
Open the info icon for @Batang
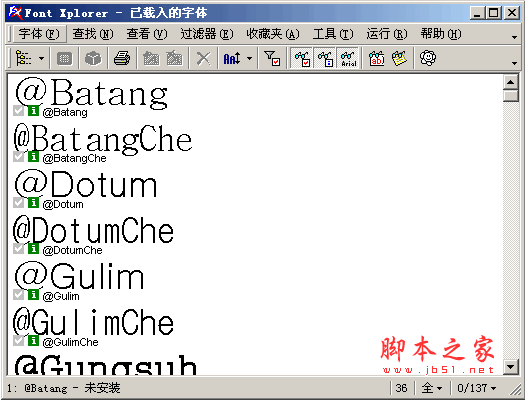[x=33, y=110]
